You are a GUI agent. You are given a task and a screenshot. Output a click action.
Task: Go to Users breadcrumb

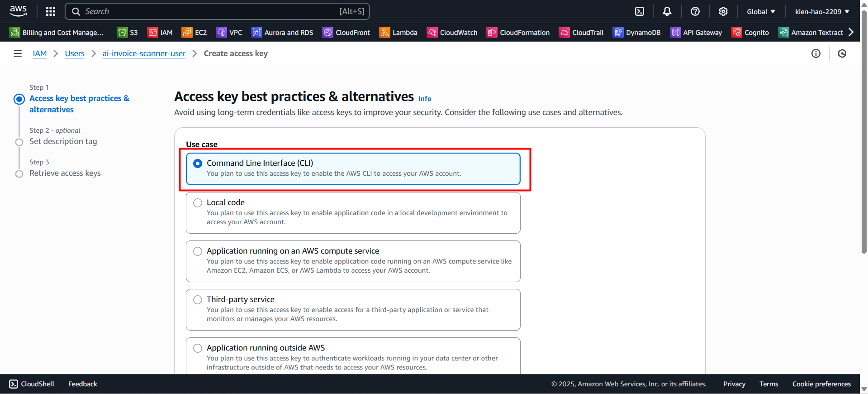pyautogui.click(x=75, y=53)
